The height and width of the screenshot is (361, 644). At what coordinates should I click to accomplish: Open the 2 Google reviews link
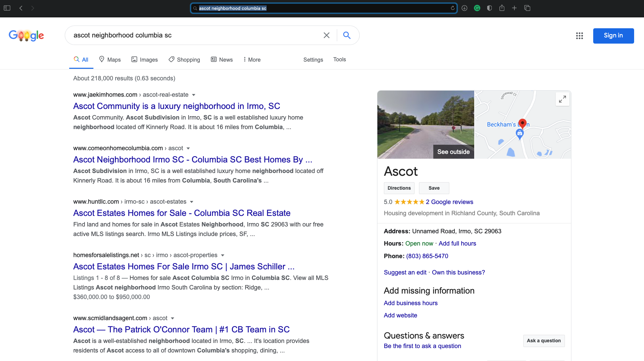tap(449, 202)
